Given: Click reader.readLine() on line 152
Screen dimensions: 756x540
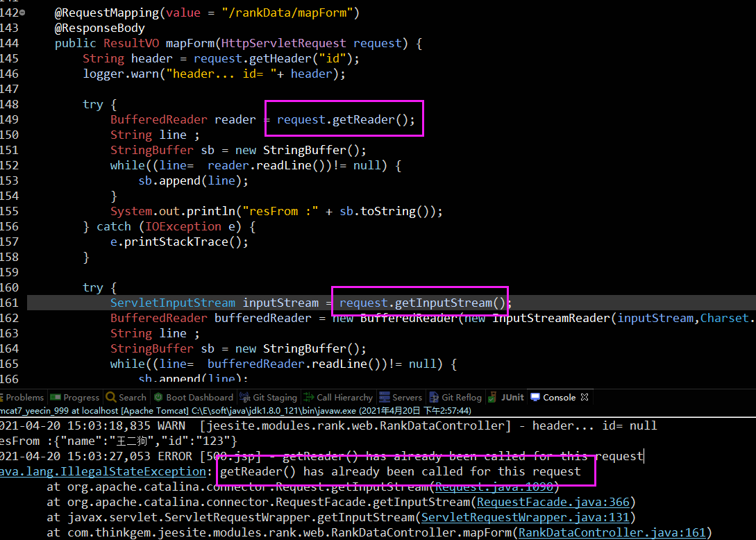Looking at the screenshot, I should point(266,165).
